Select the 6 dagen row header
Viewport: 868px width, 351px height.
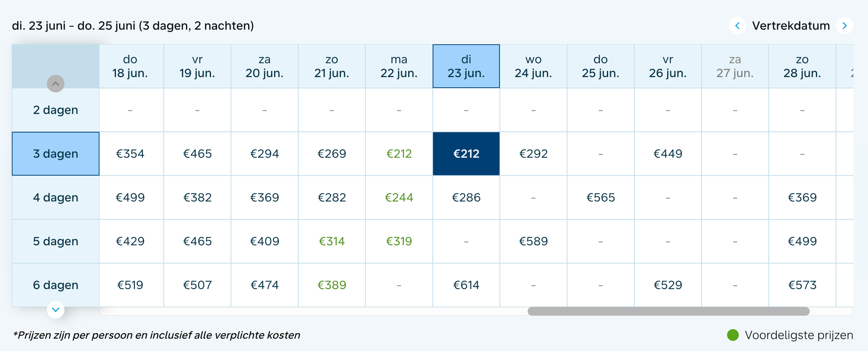tap(56, 285)
